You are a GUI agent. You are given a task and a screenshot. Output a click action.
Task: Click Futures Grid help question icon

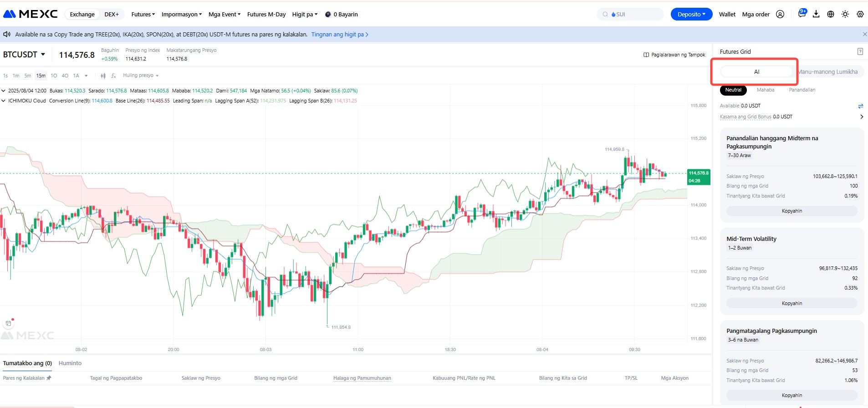click(860, 51)
